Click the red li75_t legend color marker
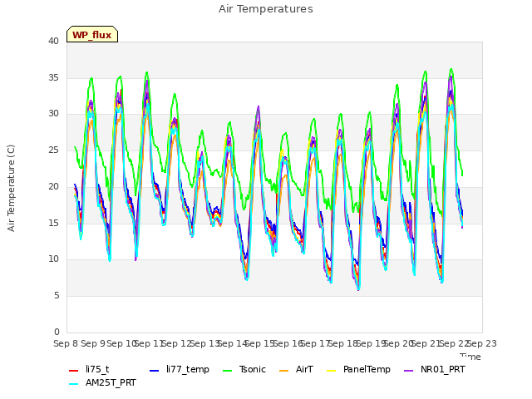 [74, 370]
